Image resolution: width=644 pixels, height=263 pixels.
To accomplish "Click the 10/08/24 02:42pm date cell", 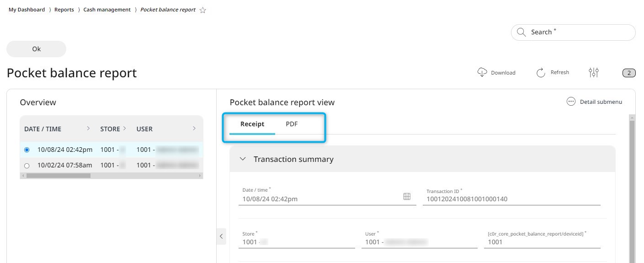I will pyautogui.click(x=65, y=150).
